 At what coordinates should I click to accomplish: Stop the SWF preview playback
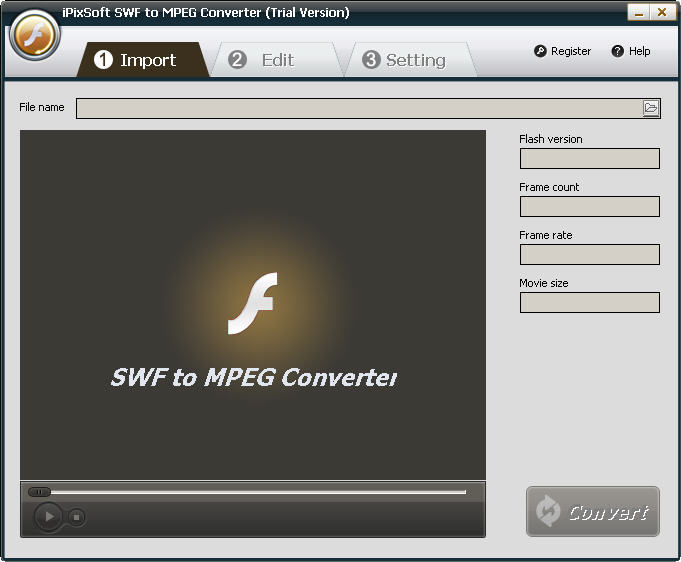(x=76, y=517)
